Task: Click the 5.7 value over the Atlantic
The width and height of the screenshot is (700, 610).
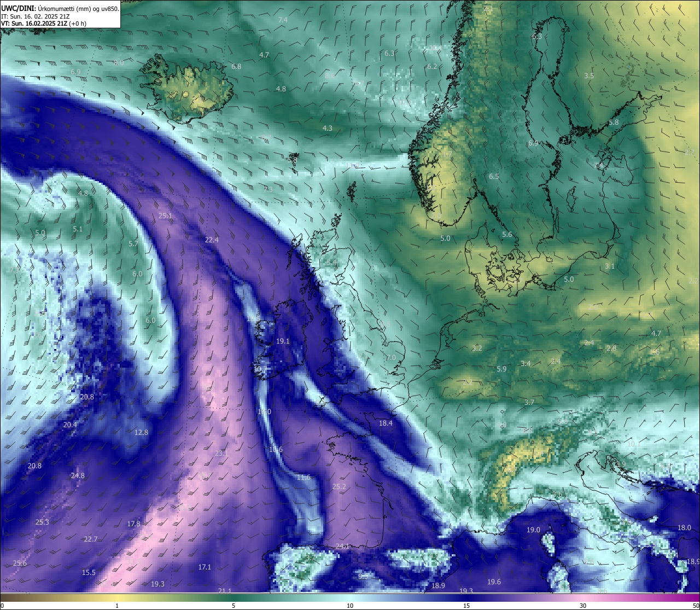Action: point(133,244)
